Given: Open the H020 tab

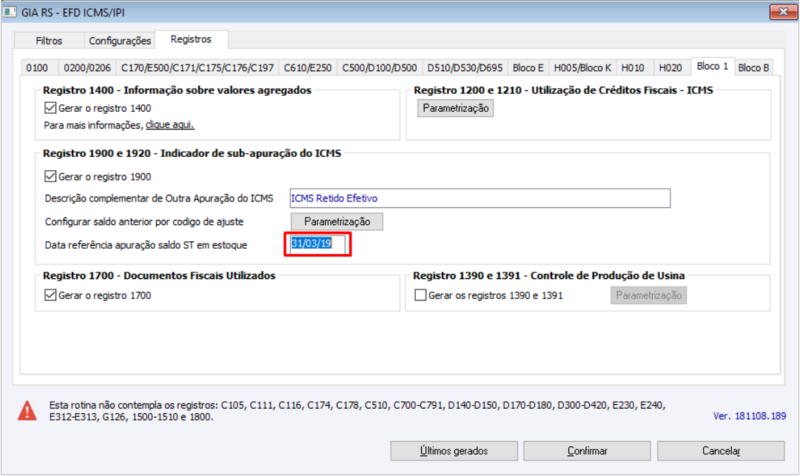Looking at the screenshot, I should click(670, 68).
